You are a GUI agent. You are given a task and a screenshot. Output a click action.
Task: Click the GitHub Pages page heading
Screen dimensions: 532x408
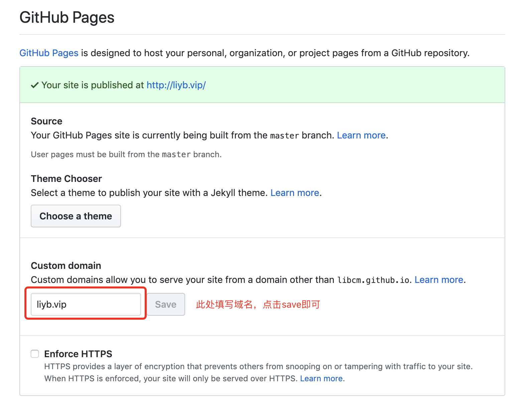(67, 17)
